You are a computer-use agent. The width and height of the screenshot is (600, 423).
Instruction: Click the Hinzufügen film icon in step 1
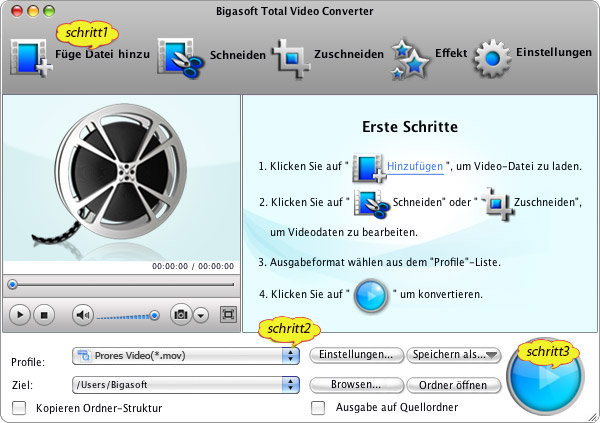[x=368, y=167]
